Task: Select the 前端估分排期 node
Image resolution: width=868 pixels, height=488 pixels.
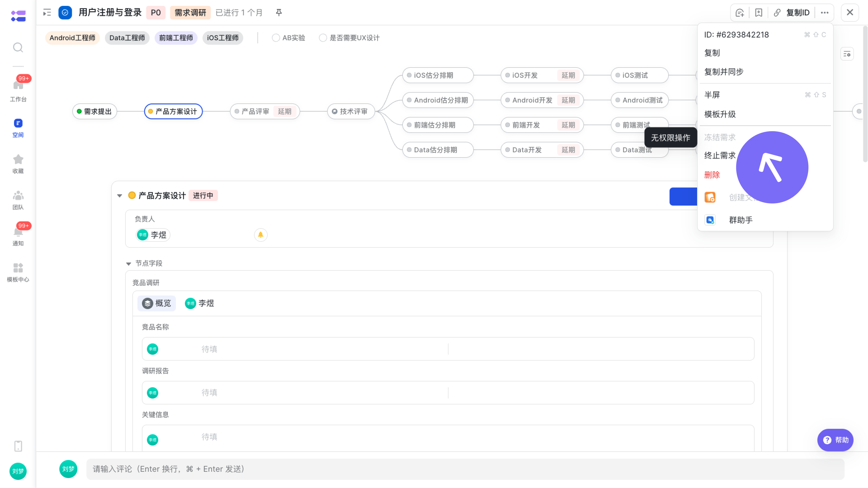Action: pos(438,125)
